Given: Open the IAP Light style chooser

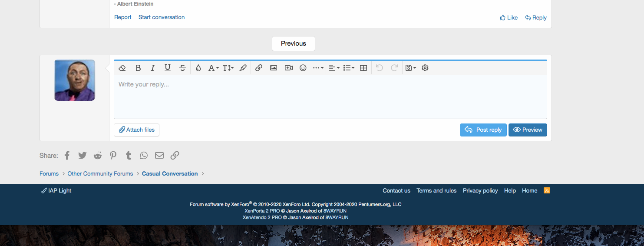Looking at the screenshot, I should (x=56, y=191).
